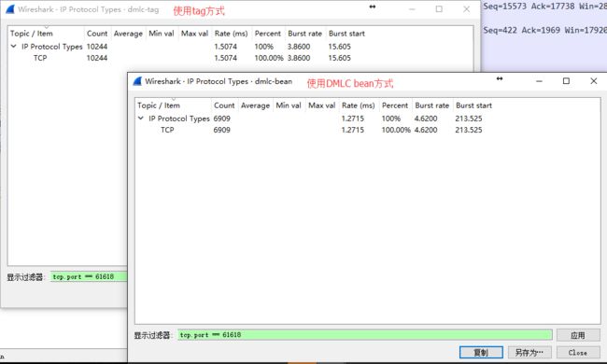
Task: Close the dmlc-bean window with X
Action: pyautogui.click(x=593, y=81)
